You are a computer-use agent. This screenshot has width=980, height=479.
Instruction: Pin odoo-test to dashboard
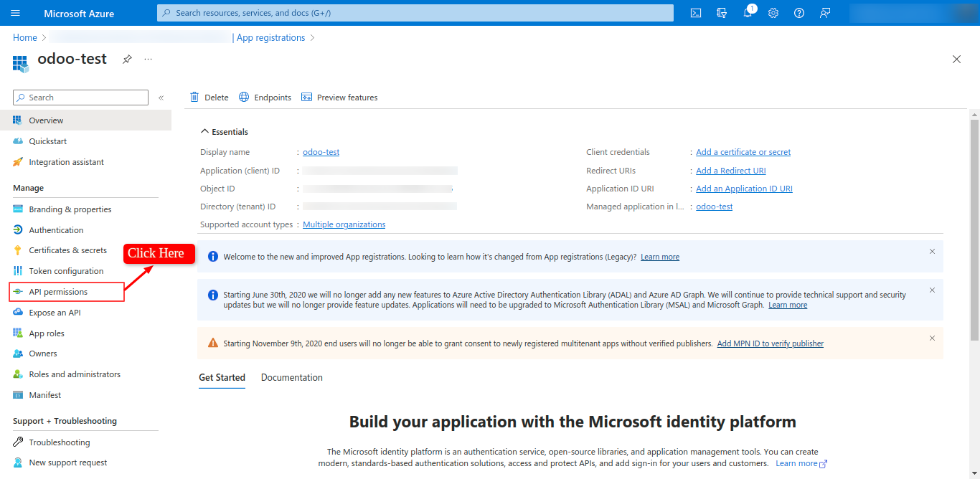[x=127, y=60]
